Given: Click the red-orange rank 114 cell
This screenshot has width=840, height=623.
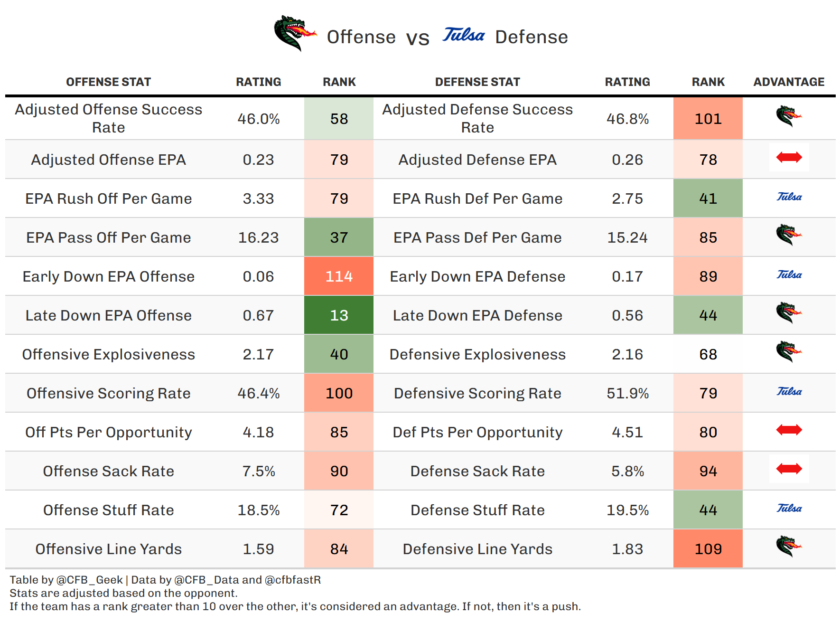Looking at the screenshot, I should click(339, 276).
